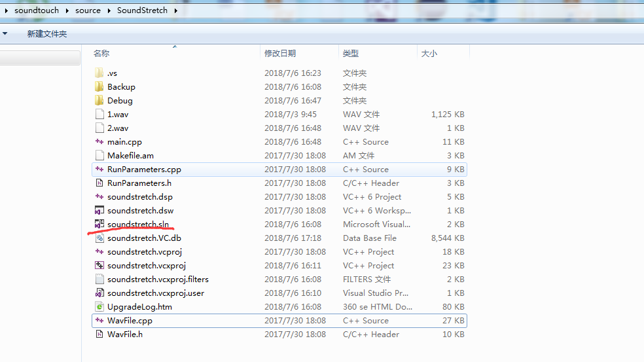This screenshot has height=362, width=644.
Task: Select the soundstretch.sln solution icon
Action: (99, 224)
